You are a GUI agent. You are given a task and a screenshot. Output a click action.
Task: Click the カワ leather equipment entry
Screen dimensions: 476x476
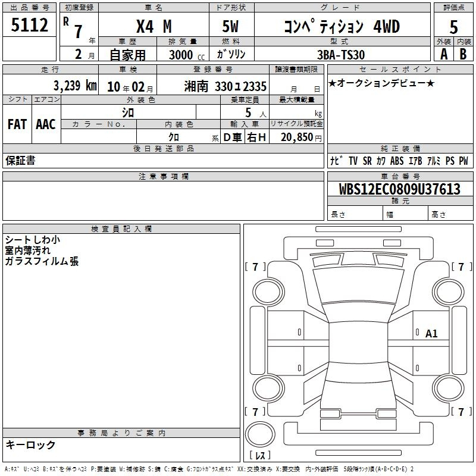[381, 161]
